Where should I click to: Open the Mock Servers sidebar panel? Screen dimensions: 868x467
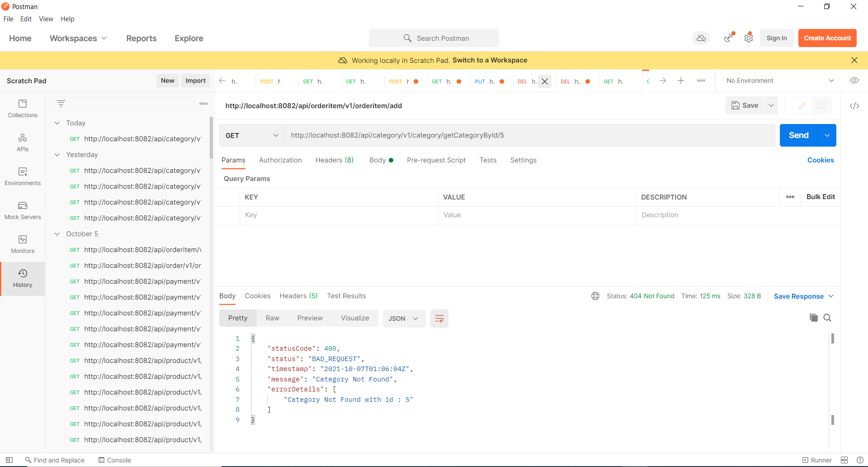pyautogui.click(x=23, y=210)
